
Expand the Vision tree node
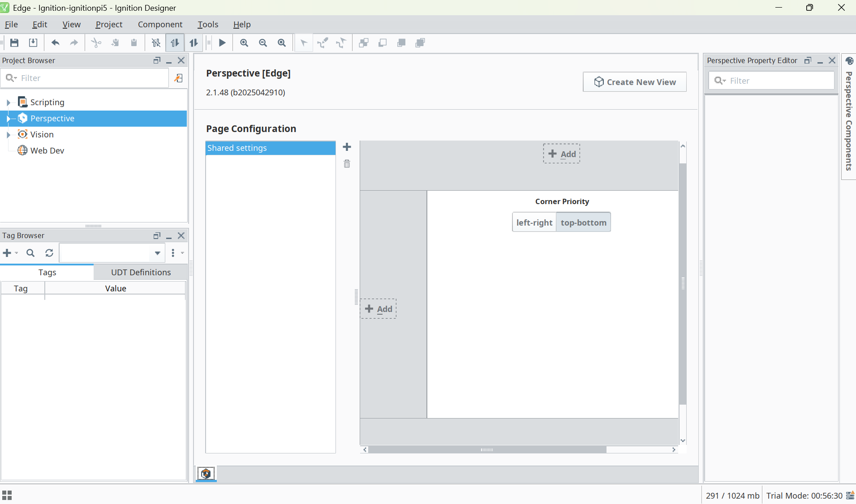pyautogui.click(x=8, y=135)
